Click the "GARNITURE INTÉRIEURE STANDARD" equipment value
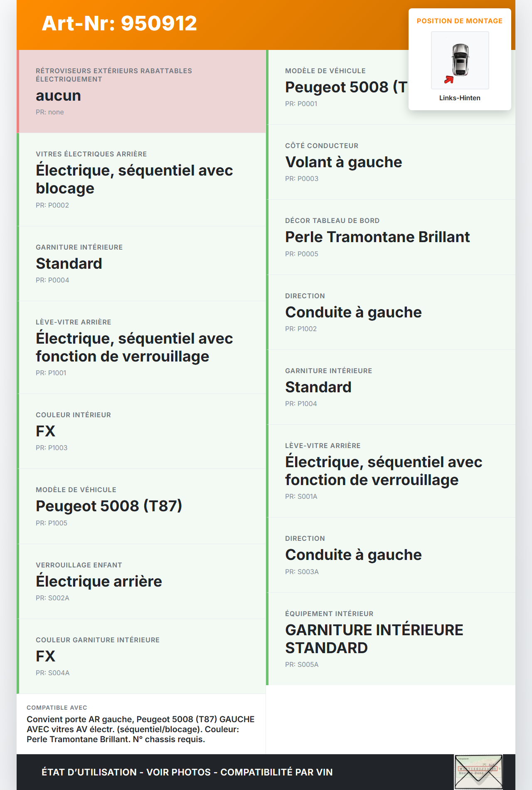 point(374,639)
